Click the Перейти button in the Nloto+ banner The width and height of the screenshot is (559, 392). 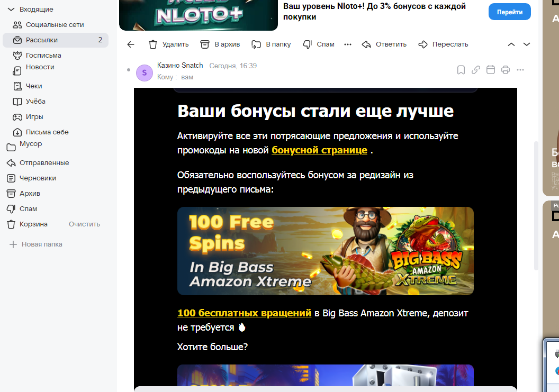coord(509,12)
